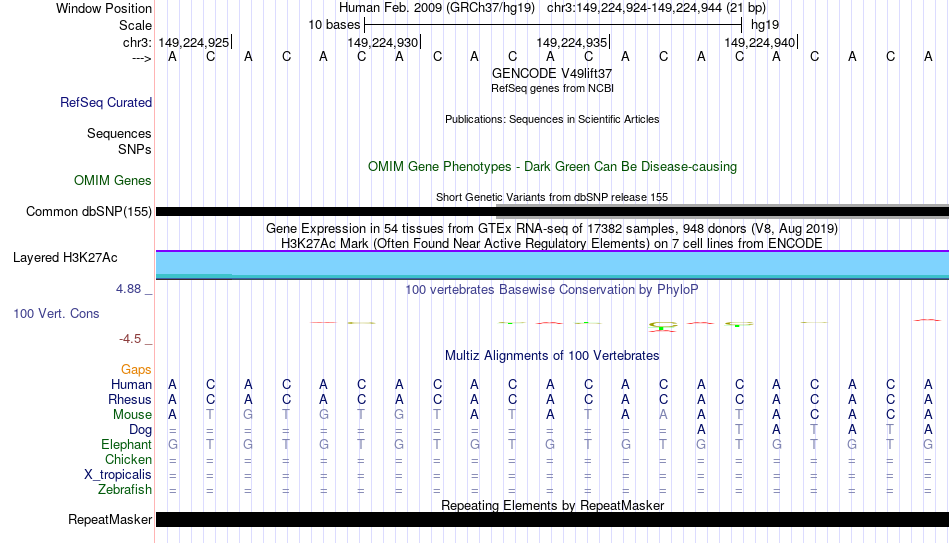Select the Elephant species row label
Image resolution: width=950 pixels, height=543 pixels.
[x=126, y=444]
